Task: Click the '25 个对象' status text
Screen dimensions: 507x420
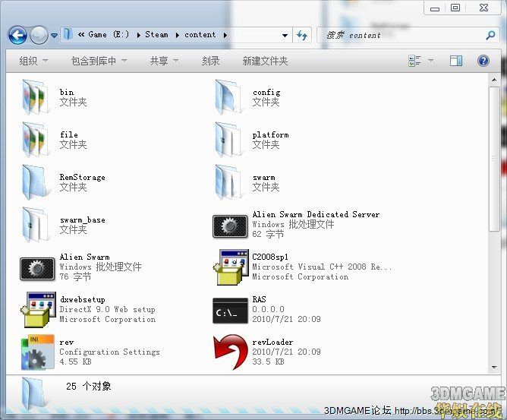Action: 89,386
